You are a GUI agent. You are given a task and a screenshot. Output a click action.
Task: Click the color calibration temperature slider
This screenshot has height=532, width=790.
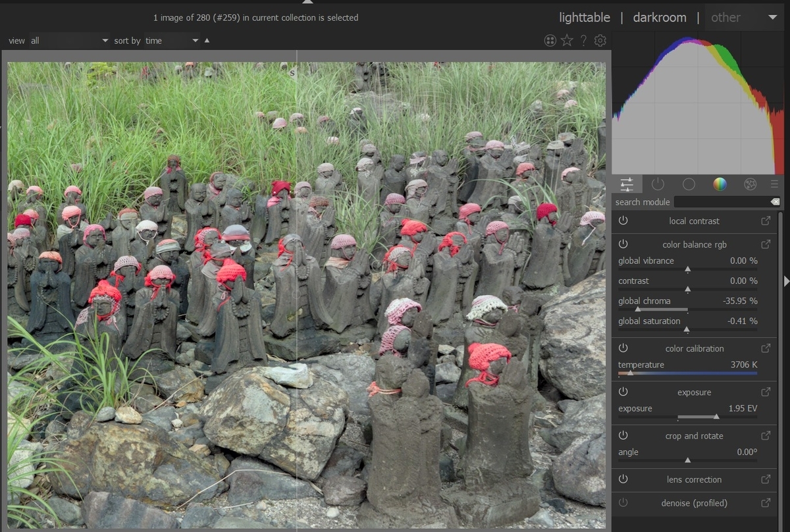click(687, 373)
